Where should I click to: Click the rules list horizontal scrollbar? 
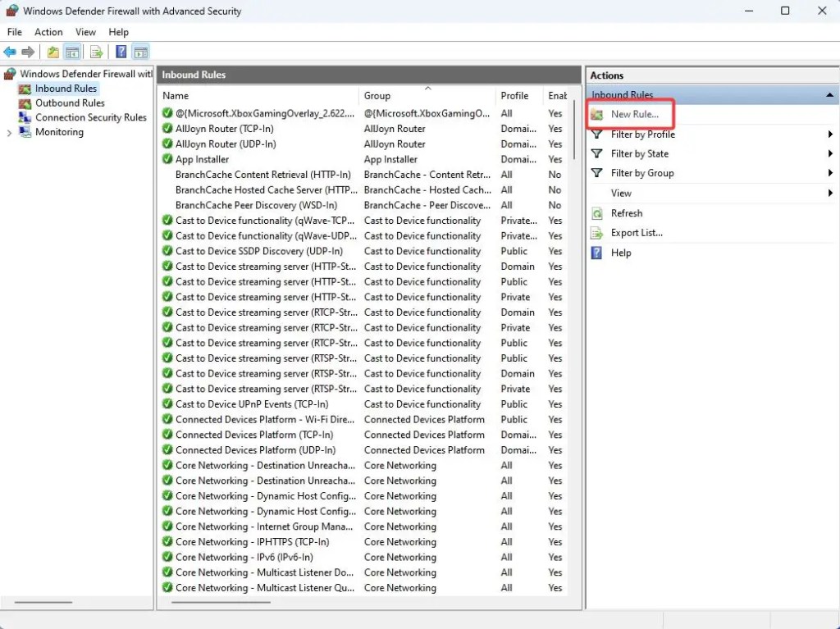coord(221,602)
